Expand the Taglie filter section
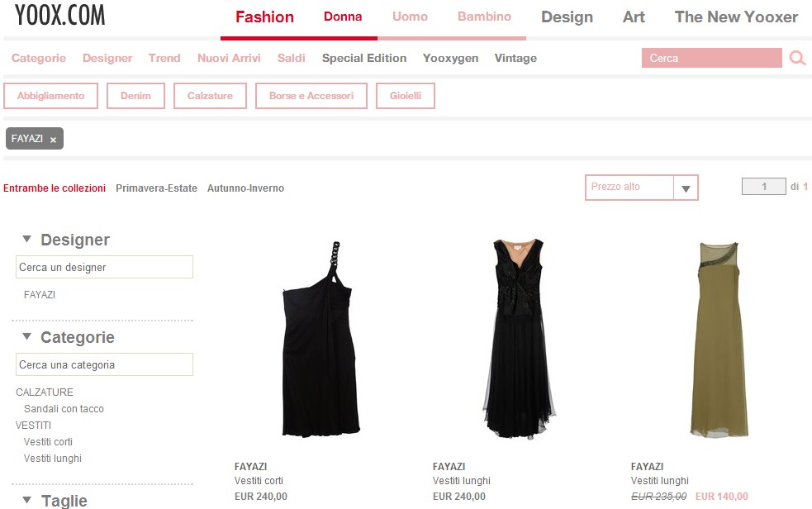This screenshot has width=812, height=509. tap(27, 500)
